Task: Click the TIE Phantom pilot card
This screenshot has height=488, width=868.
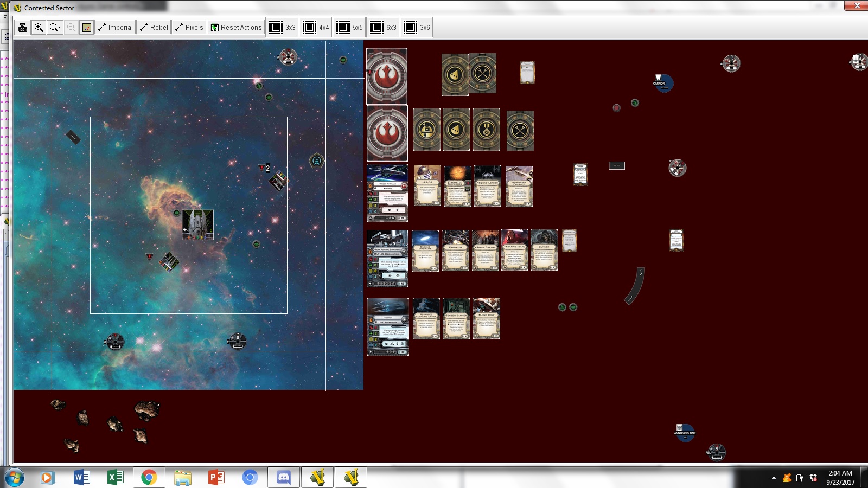Action: pos(387,326)
